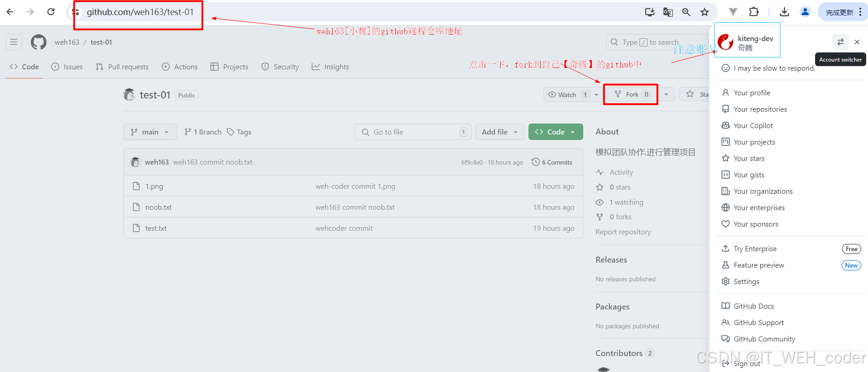Open the fork options dropdown arrow
Image resolution: width=868 pixels, height=372 pixels.
pos(666,94)
